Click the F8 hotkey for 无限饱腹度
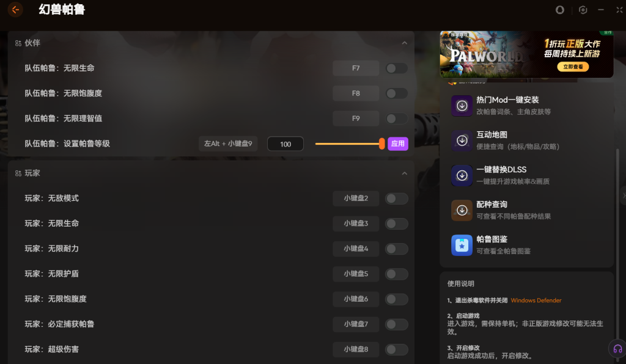 pos(356,93)
